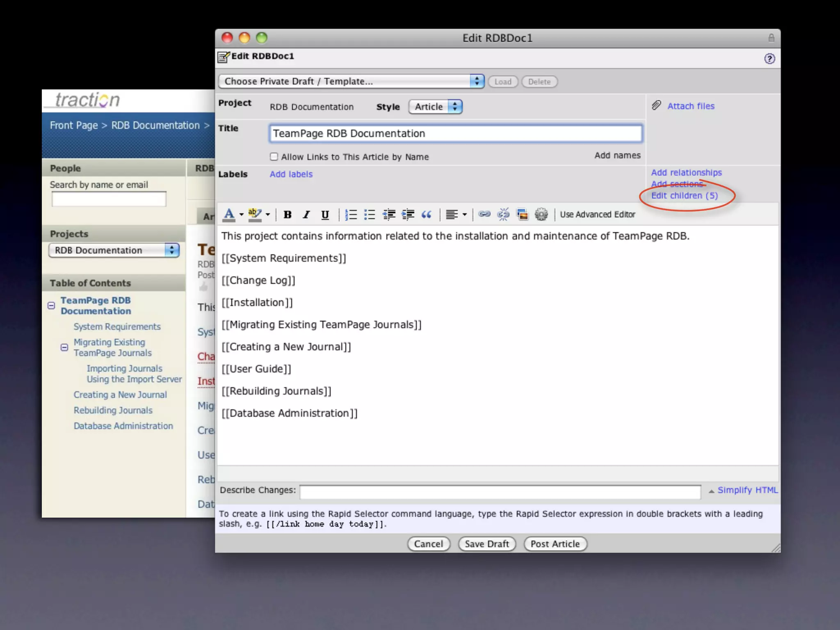The image size is (840, 630).
Task: Apply blockquote formatting
Action: click(x=427, y=215)
